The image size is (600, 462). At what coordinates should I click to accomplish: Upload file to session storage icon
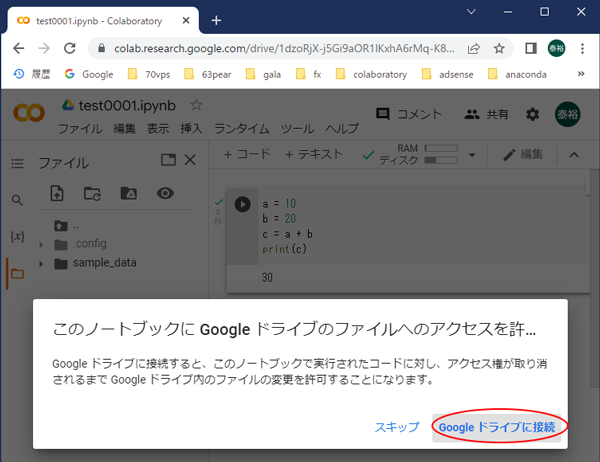click(x=57, y=193)
